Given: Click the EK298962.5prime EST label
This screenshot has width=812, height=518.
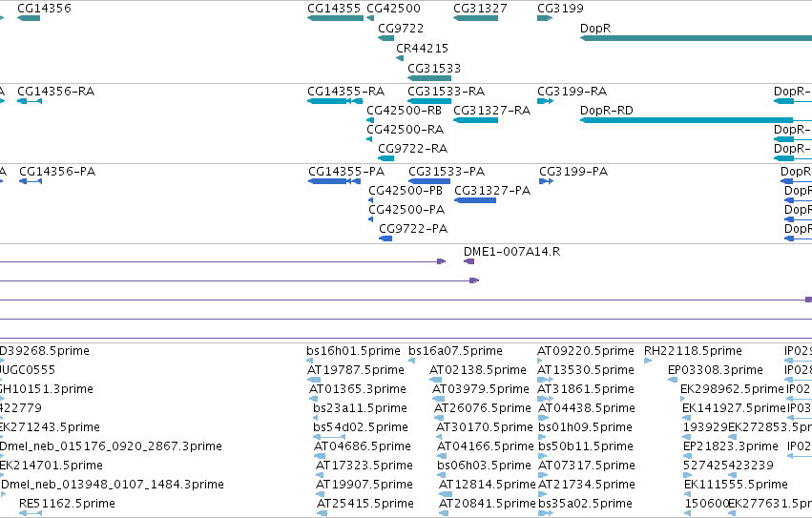Looking at the screenshot, I should coord(732,389).
